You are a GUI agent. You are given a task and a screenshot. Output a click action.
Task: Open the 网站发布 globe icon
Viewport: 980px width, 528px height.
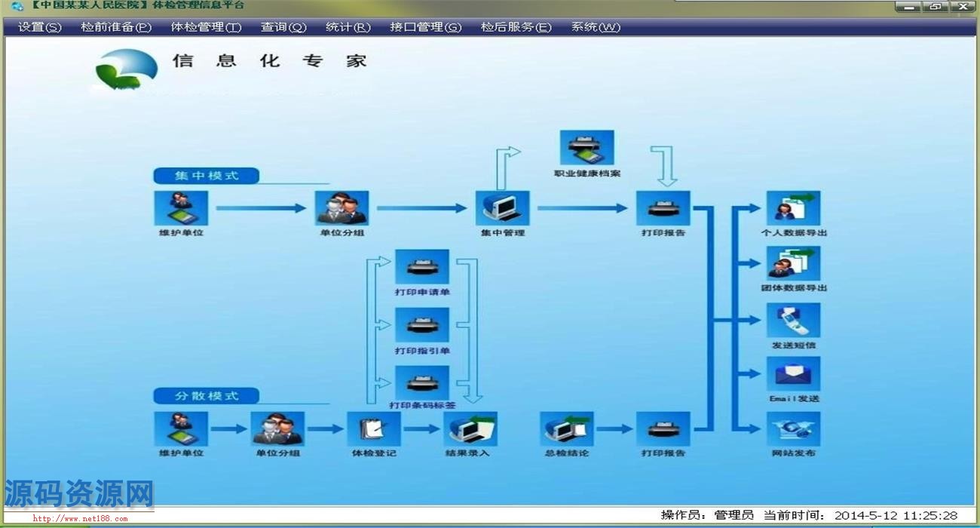793,428
